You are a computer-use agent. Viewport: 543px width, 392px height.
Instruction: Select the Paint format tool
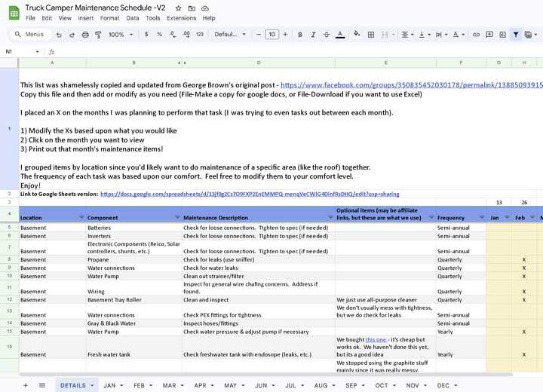point(98,35)
